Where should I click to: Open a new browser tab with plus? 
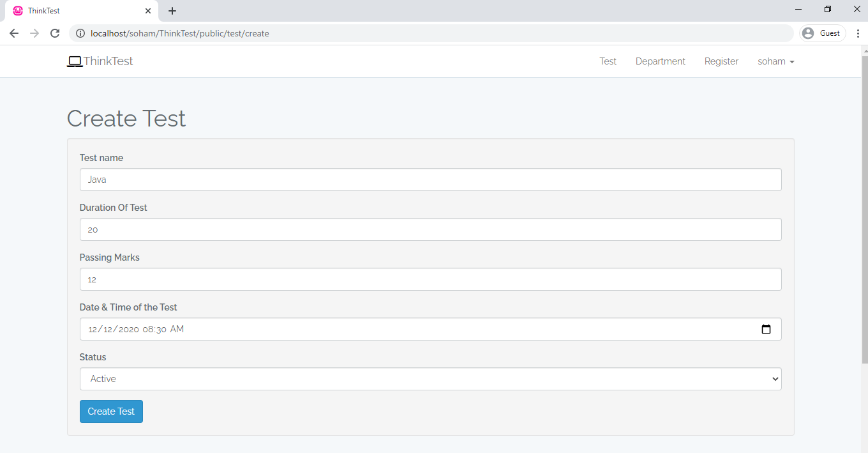click(x=172, y=11)
